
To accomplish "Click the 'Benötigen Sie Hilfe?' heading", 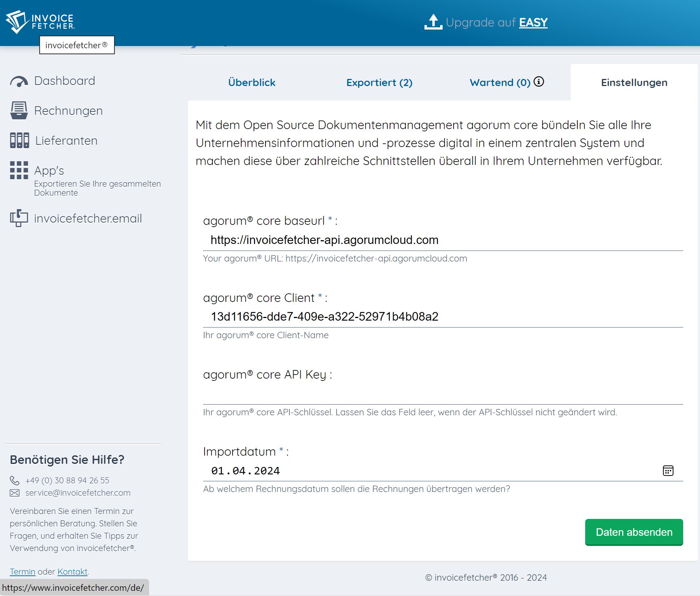I will (67, 460).
